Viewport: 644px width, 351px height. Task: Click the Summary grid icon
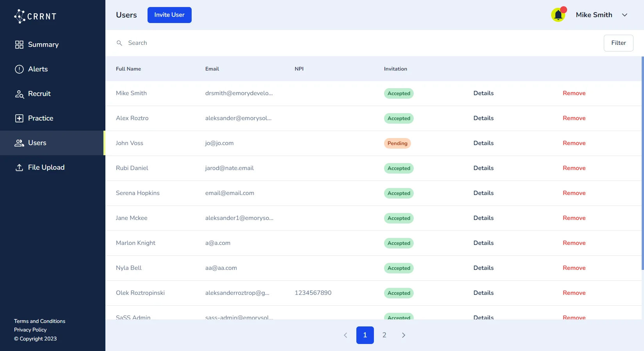click(19, 45)
